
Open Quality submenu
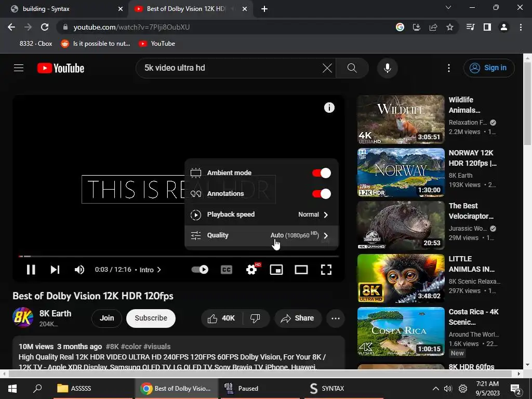[262, 235]
